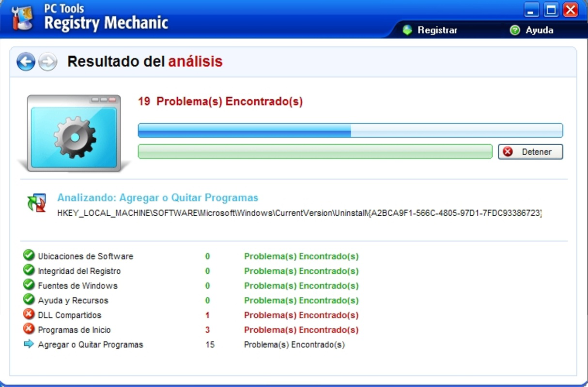588x387 pixels.
Task: Select the DLL Compartidos row label
Action: 70,315
